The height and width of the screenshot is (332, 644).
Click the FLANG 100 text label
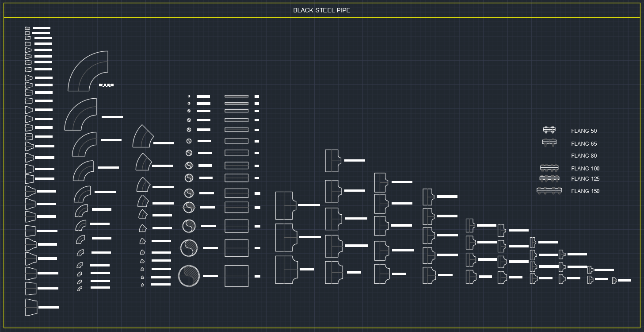585,169
